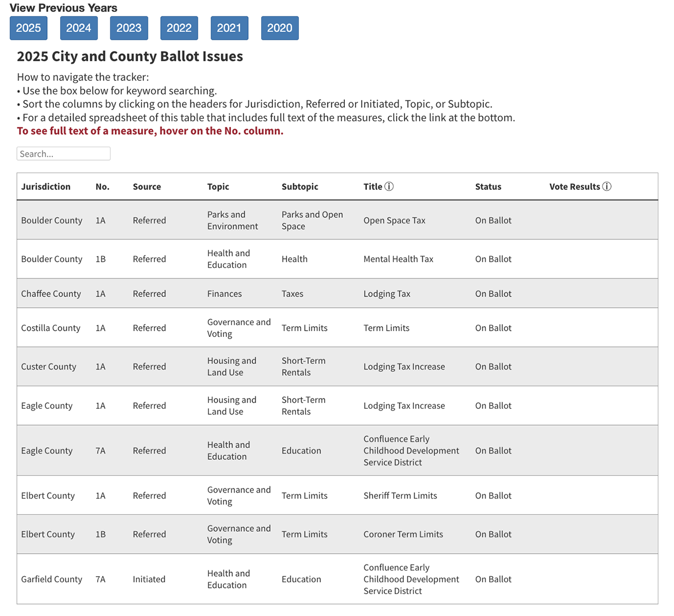Show ballot issues from 2021

[x=229, y=28]
